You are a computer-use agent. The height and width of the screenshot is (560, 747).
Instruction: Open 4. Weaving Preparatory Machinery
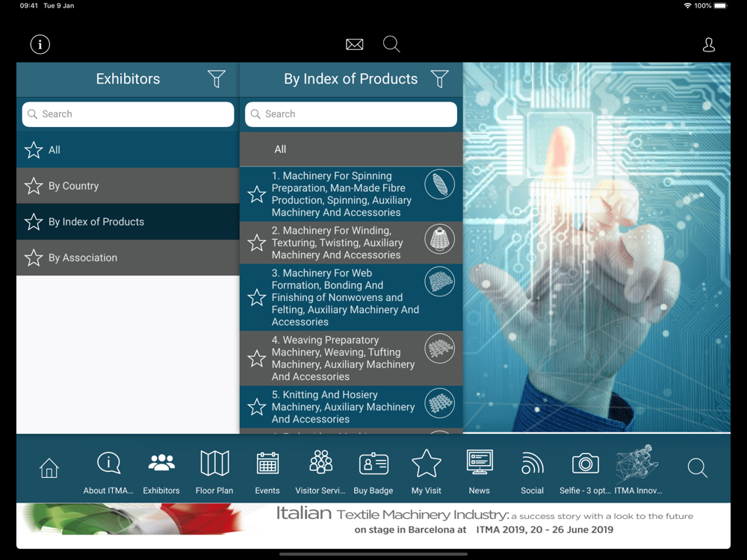coord(351,358)
